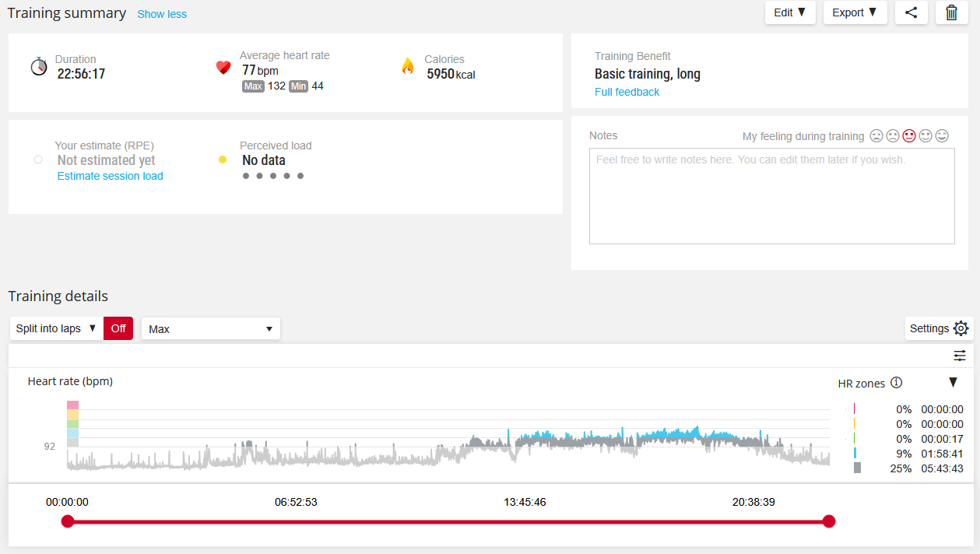Select the second-happiest feeling face
The image size is (980, 554).
pyautogui.click(x=926, y=135)
